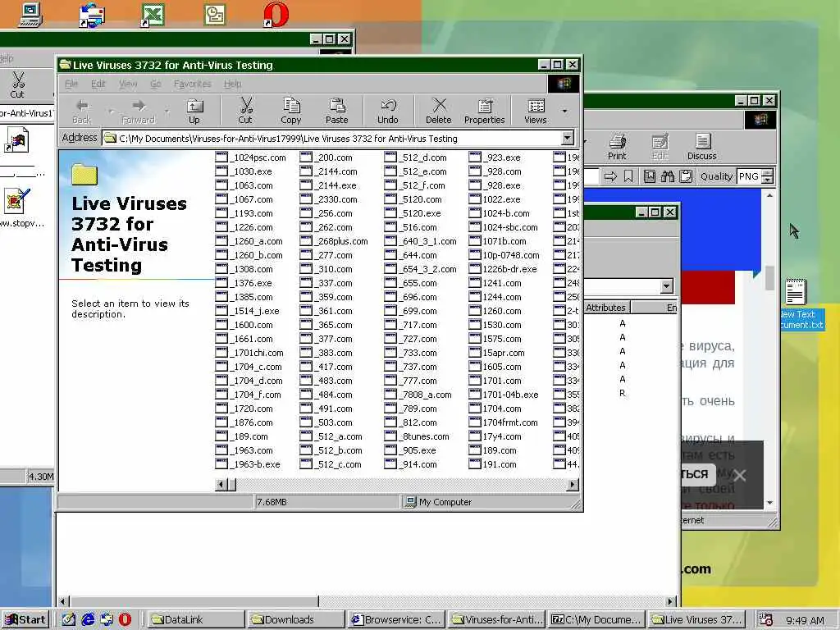
Task: Select file _1963-b.exe
Action: coord(248,464)
